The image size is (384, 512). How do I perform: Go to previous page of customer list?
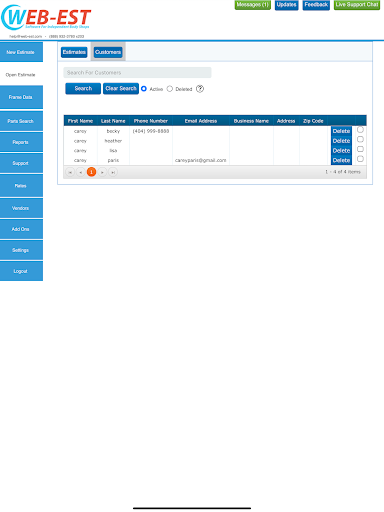tap(81, 172)
